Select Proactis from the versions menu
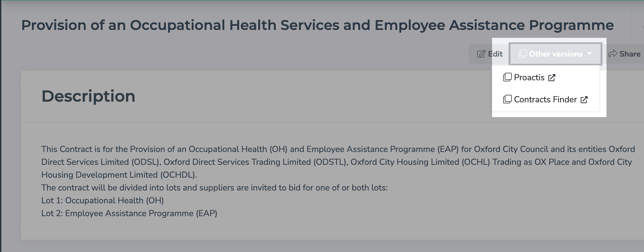The image size is (644, 252). (x=529, y=77)
